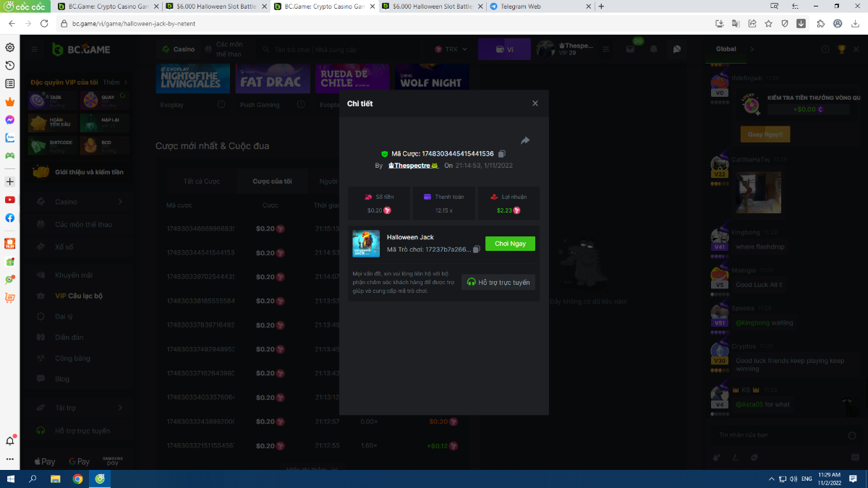Click the share arrow icon in dialog
The image size is (868, 488).
525,140
